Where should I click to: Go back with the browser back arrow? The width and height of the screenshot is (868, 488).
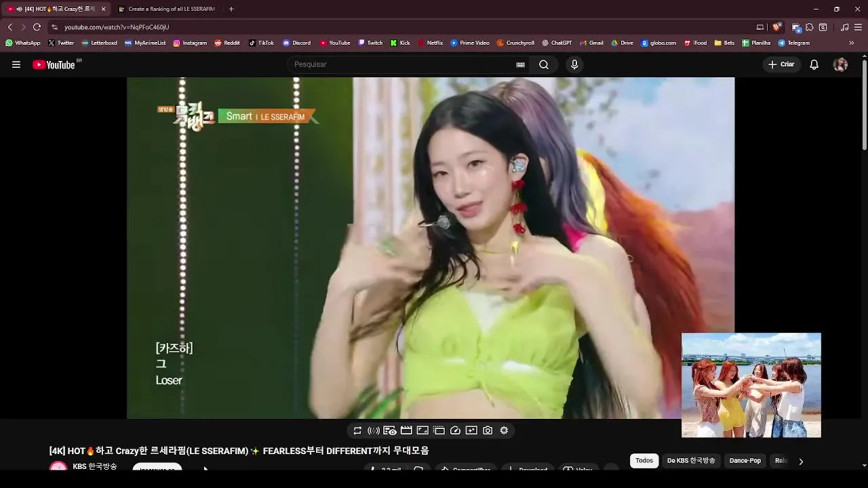click(x=9, y=27)
